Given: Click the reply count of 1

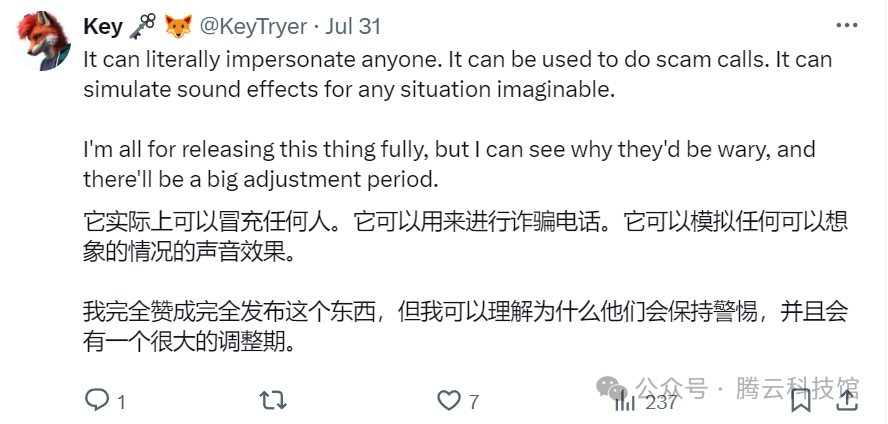Looking at the screenshot, I should point(121,402).
